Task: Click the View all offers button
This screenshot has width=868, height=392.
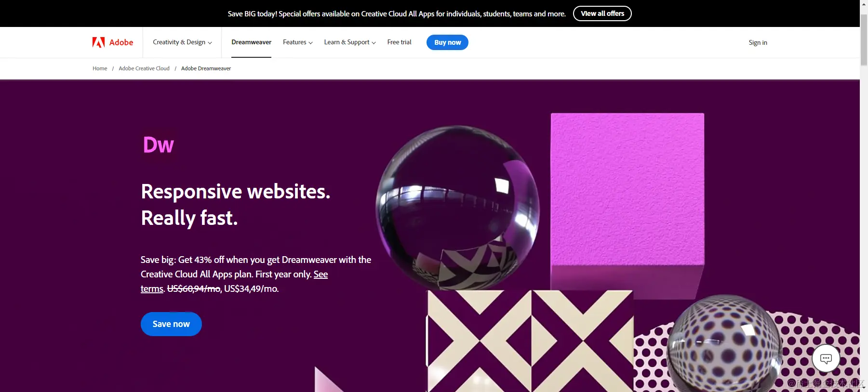Action: (x=602, y=13)
